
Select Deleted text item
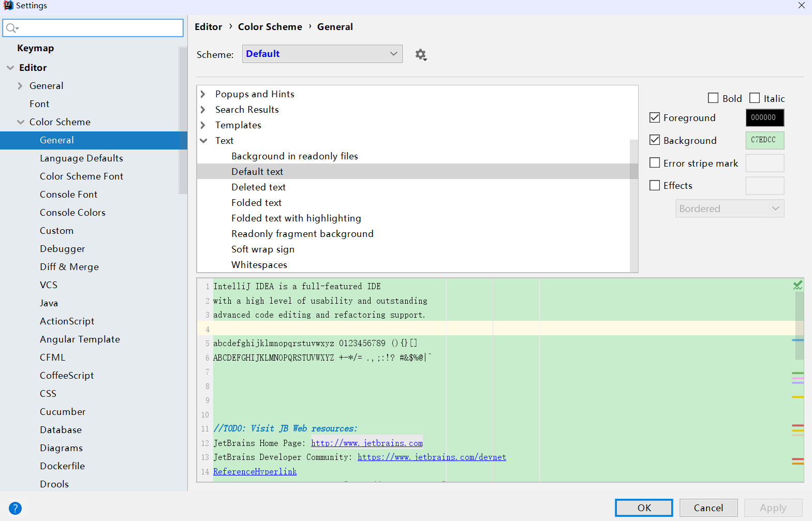pos(258,187)
